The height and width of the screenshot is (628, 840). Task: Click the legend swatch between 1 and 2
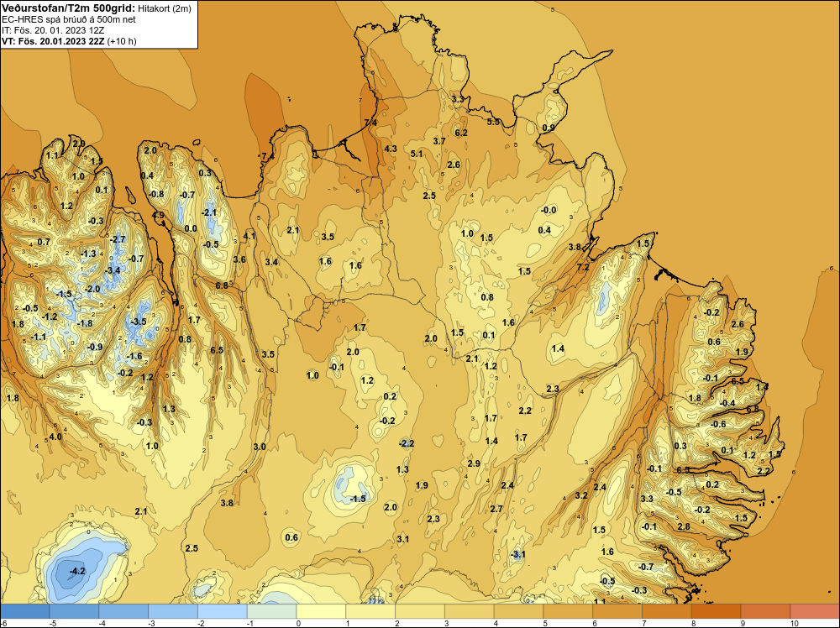[x=370, y=611]
